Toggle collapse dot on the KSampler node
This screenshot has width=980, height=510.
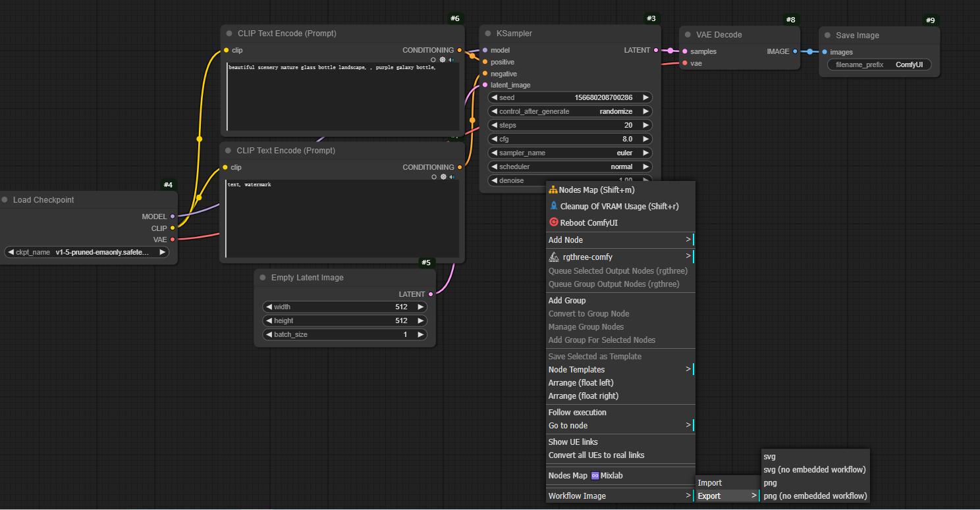[x=488, y=34]
